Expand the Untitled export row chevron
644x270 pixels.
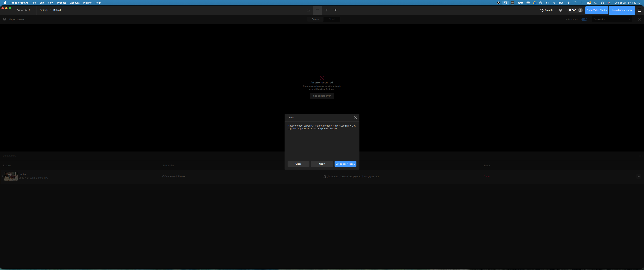2,176
